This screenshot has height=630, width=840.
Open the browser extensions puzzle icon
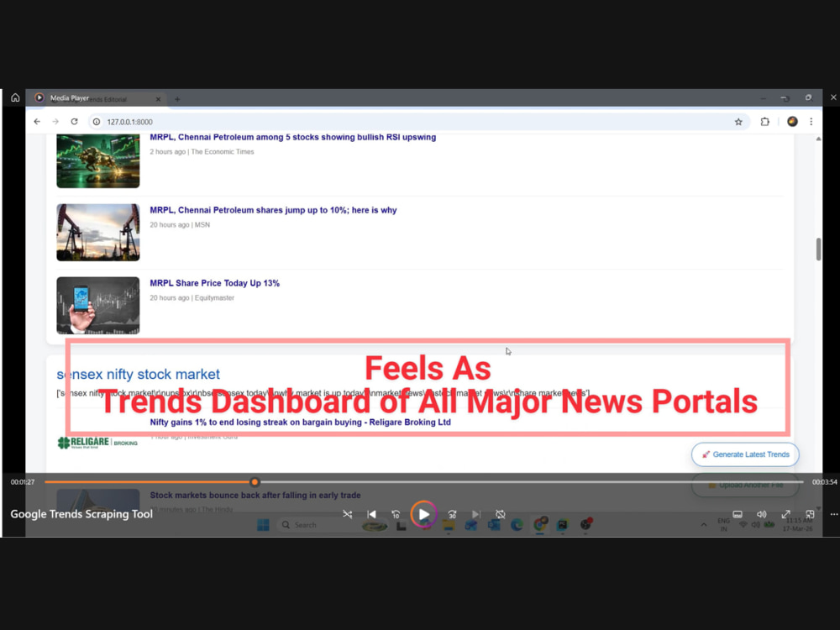click(764, 122)
